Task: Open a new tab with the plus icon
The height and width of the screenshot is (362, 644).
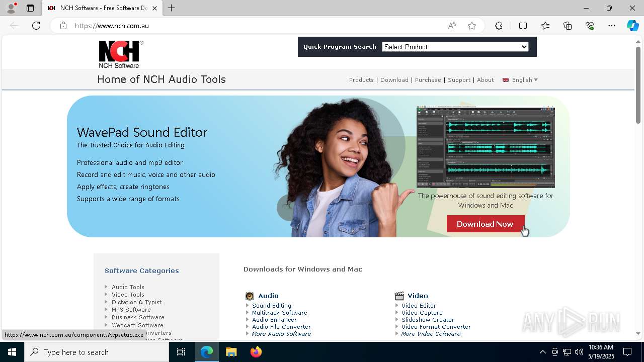Action: 172,8
